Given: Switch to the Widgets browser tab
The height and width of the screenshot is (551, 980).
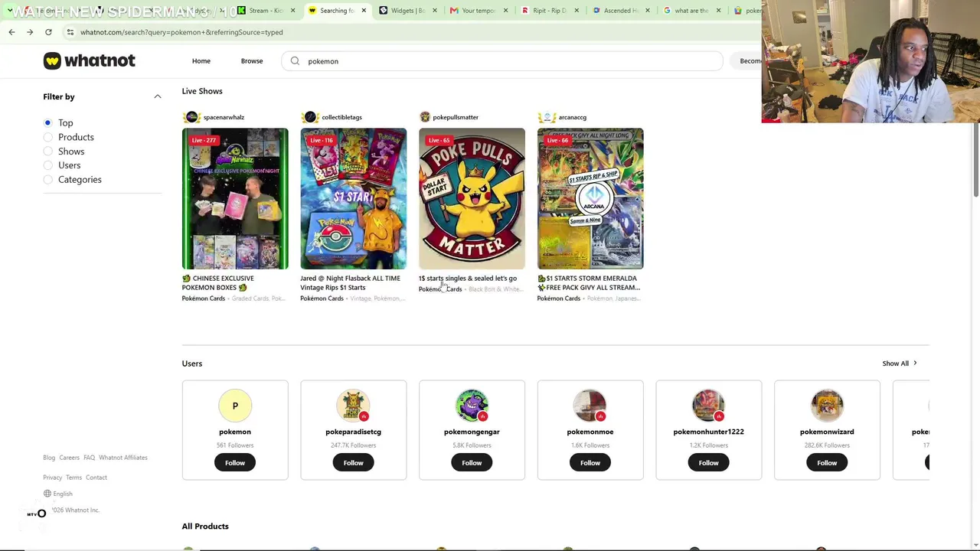Looking at the screenshot, I should pos(407,11).
